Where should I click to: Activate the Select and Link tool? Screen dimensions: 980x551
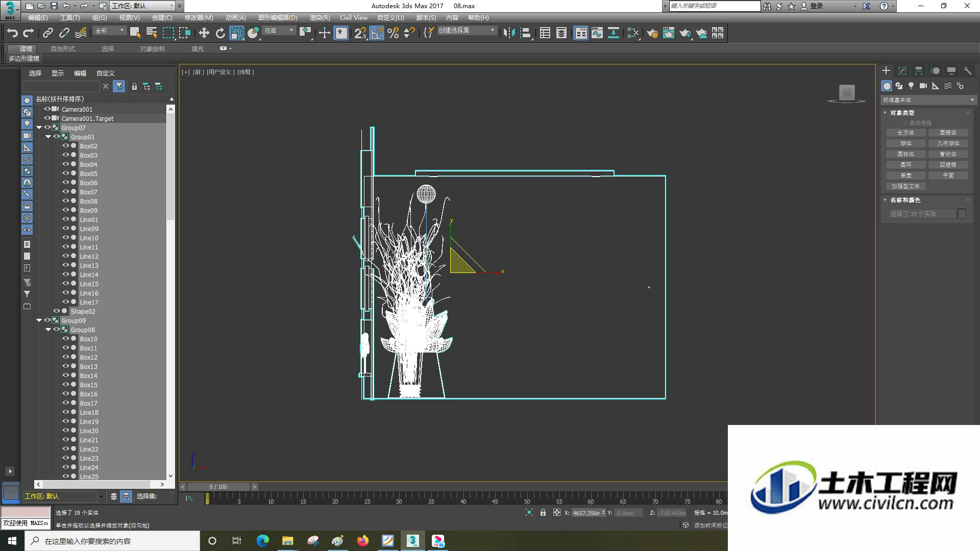click(47, 33)
